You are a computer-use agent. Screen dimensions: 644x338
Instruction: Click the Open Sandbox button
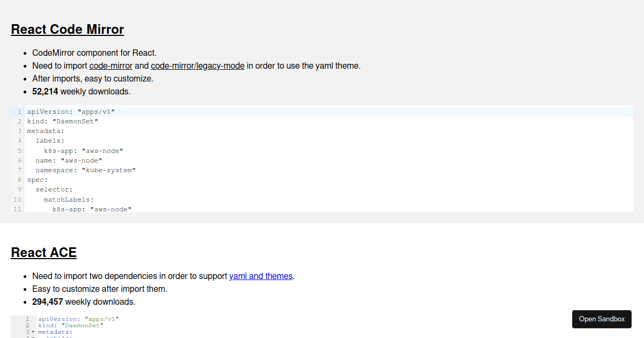point(602,319)
